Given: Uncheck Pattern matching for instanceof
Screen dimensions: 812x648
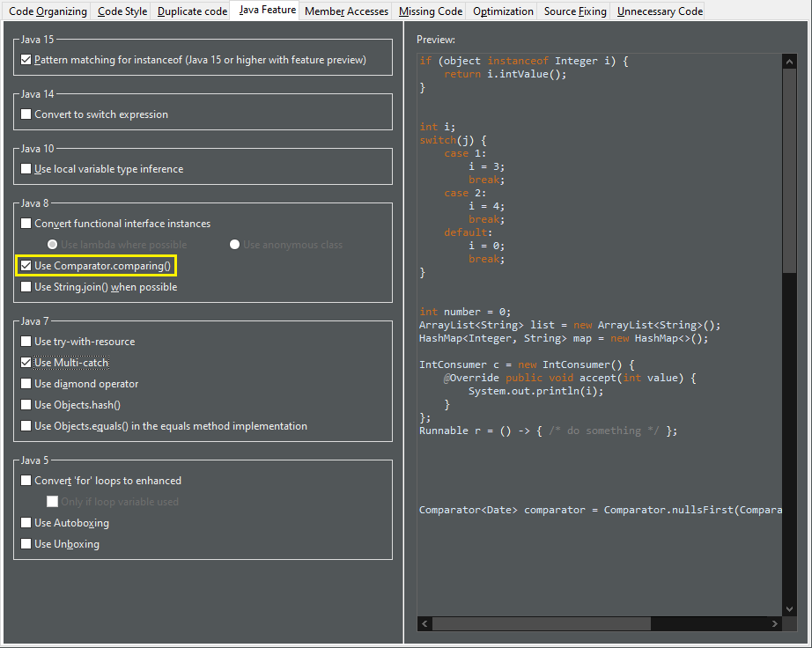Looking at the screenshot, I should click(26, 60).
